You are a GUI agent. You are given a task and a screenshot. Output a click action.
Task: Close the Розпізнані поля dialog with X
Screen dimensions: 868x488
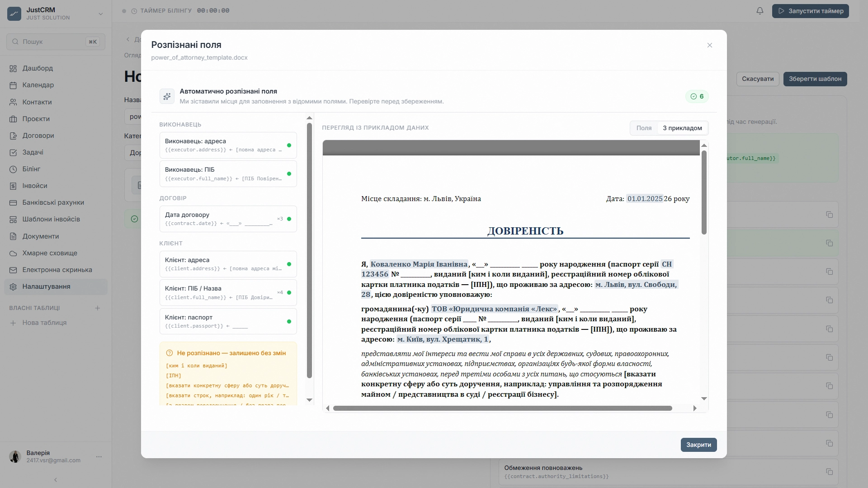[x=709, y=45]
